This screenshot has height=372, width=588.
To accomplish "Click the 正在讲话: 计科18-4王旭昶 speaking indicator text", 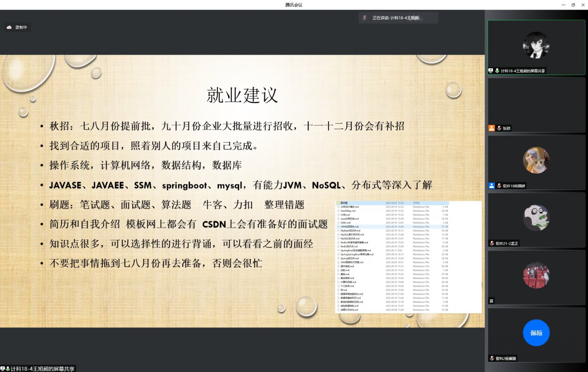I will 397,18.
